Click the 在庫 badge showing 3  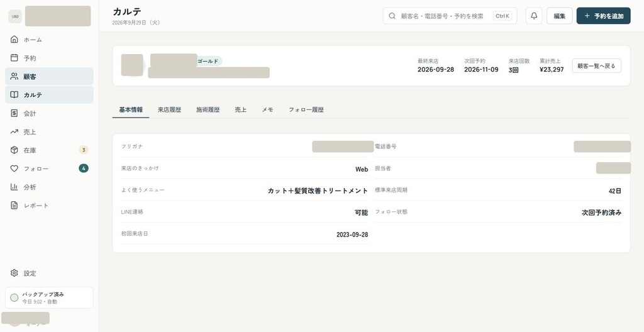(84, 150)
